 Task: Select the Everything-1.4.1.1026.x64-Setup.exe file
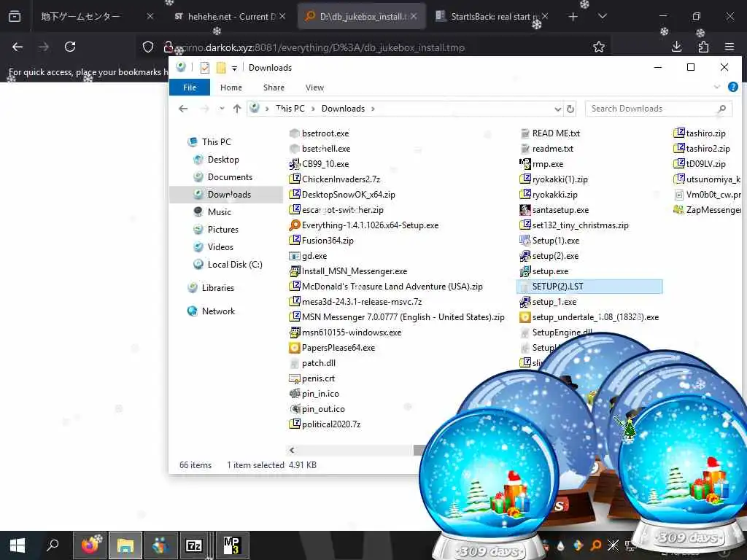click(x=364, y=225)
